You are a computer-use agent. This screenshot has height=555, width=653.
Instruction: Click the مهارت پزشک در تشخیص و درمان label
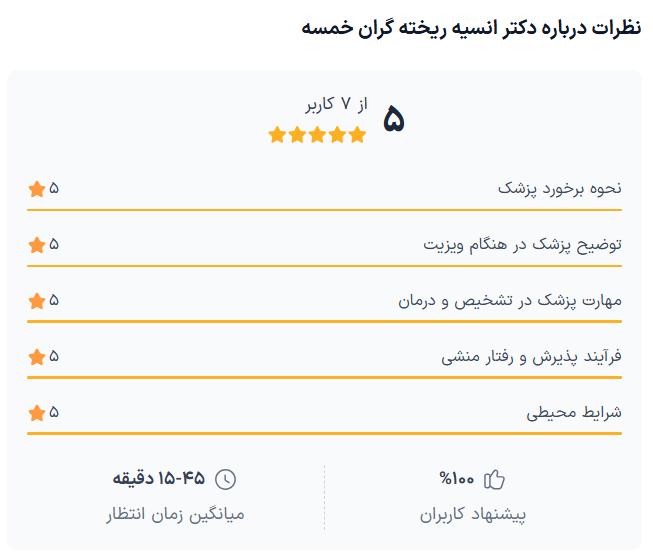tap(510, 301)
